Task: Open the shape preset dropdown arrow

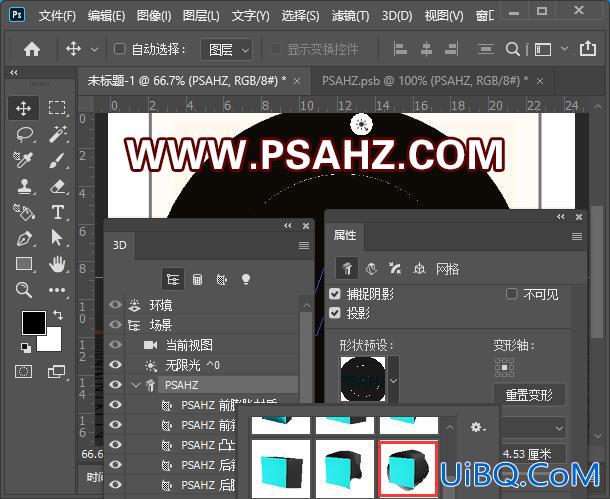Action: click(393, 380)
